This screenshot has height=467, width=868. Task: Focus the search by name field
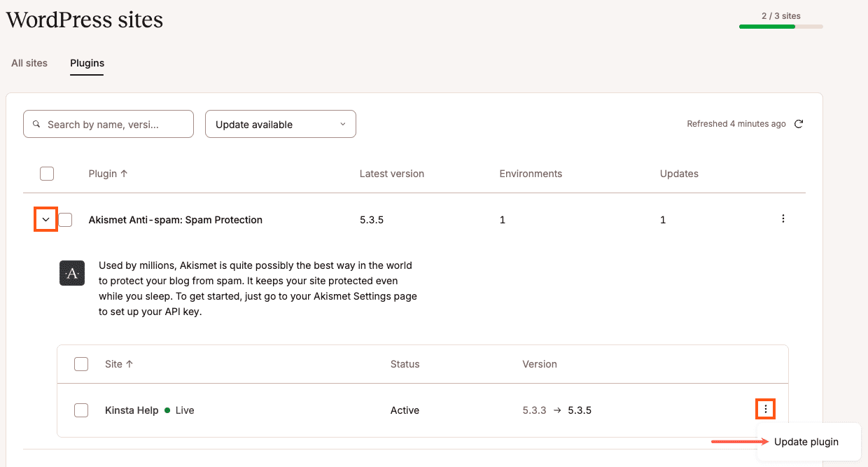point(112,125)
